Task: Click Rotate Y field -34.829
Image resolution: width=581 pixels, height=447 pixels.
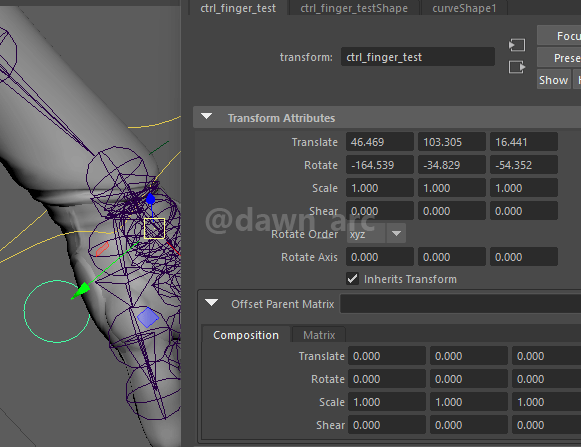Action: click(x=452, y=165)
